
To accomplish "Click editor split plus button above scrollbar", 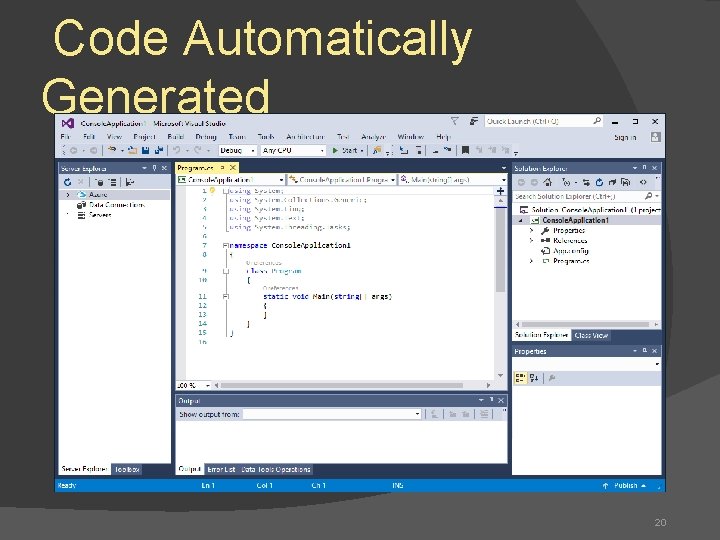I will pyautogui.click(x=501, y=191).
